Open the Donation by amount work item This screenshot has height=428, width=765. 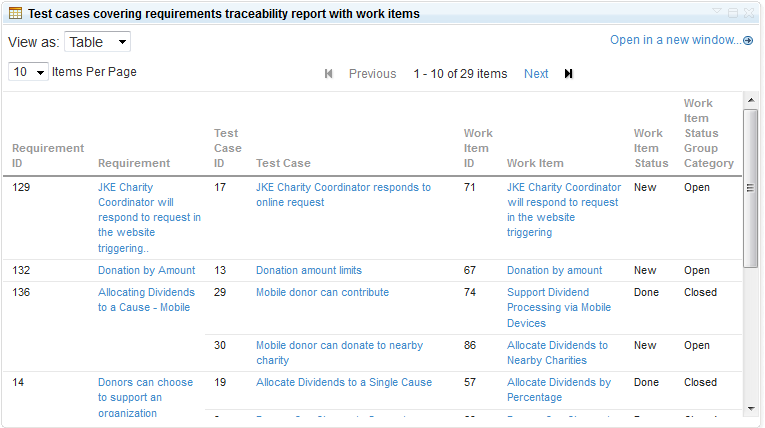click(554, 270)
